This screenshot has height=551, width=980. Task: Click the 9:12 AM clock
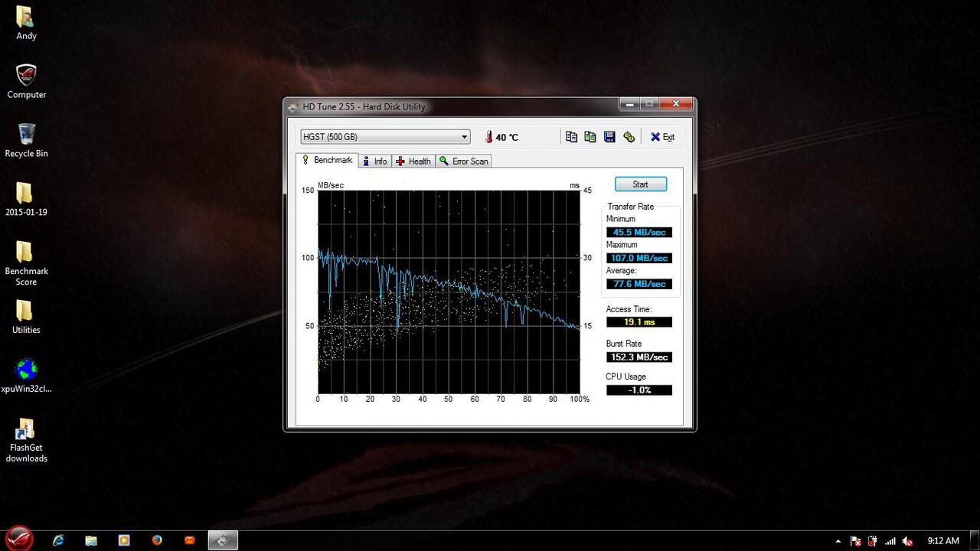point(942,541)
